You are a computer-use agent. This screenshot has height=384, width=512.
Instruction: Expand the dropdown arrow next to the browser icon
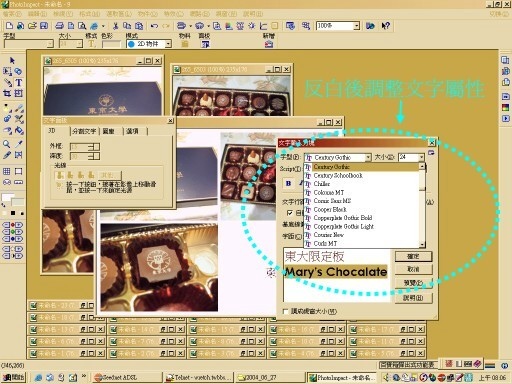103,26
